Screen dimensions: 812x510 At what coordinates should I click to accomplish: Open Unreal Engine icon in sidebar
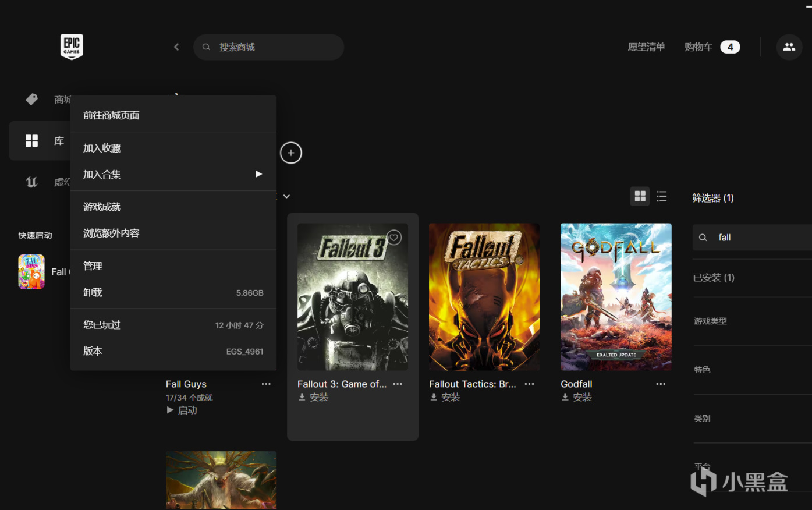[x=31, y=182]
